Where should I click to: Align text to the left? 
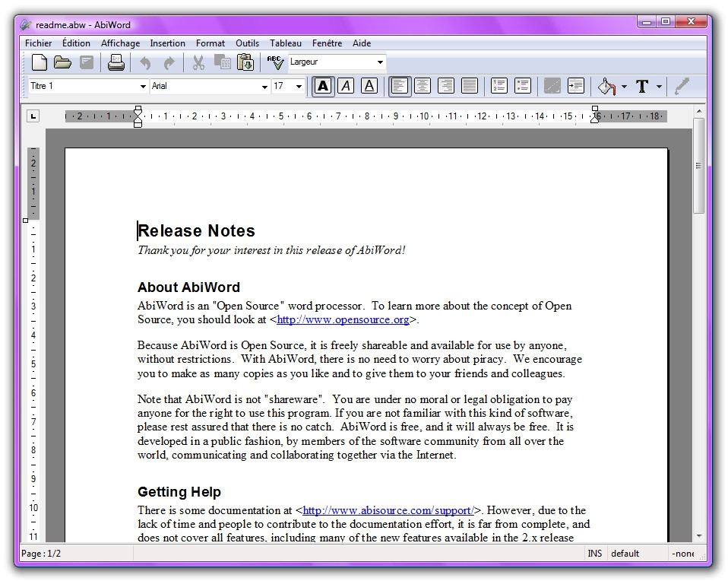click(399, 86)
